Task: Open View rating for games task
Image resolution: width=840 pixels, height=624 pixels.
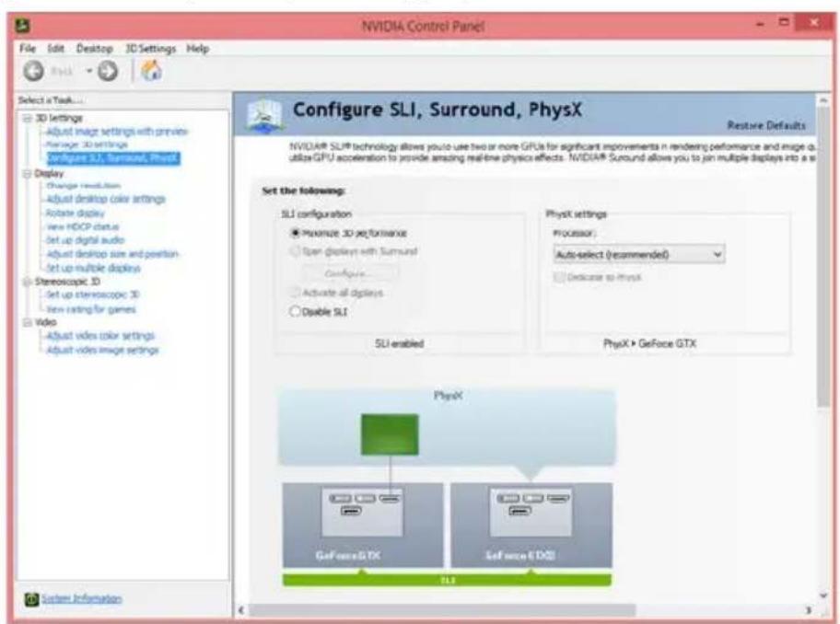Action: (x=91, y=309)
